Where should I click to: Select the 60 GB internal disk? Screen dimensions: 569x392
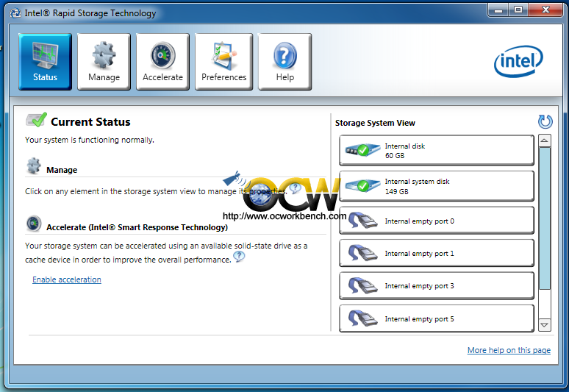pyautogui.click(x=437, y=150)
